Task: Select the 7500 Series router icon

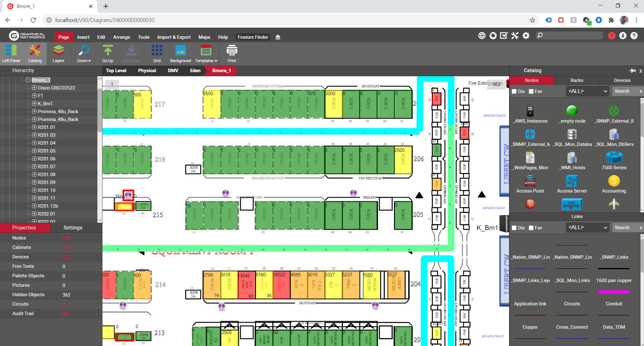Action: click(614, 158)
